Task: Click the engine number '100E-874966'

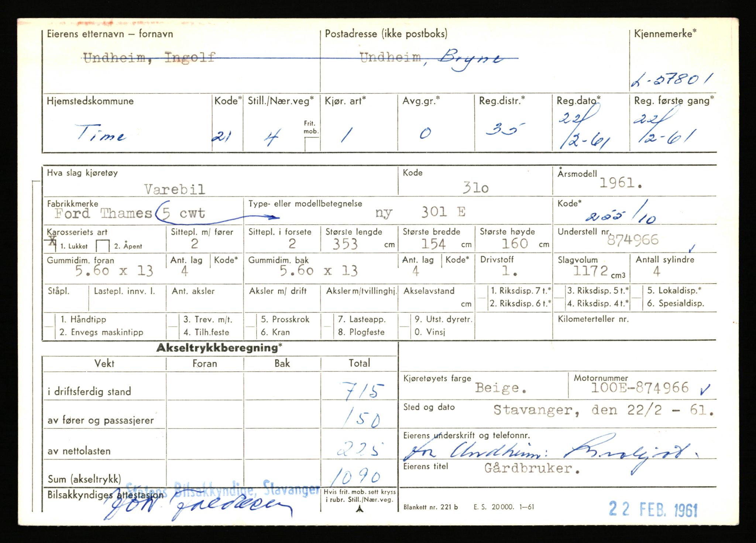Action: 640,388
